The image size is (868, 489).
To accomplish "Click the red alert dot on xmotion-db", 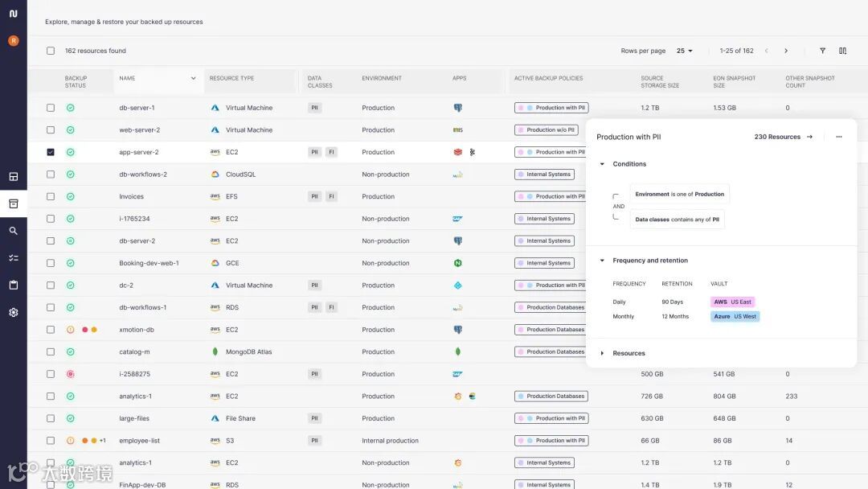I will (84, 330).
